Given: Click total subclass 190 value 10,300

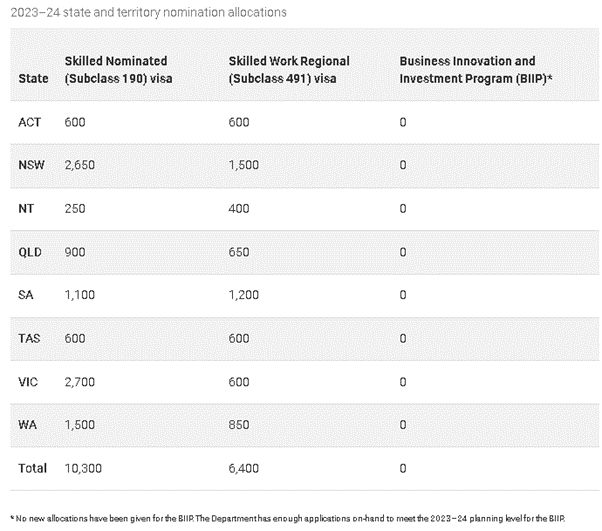Looking at the screenshot, I should pos(83,468).
